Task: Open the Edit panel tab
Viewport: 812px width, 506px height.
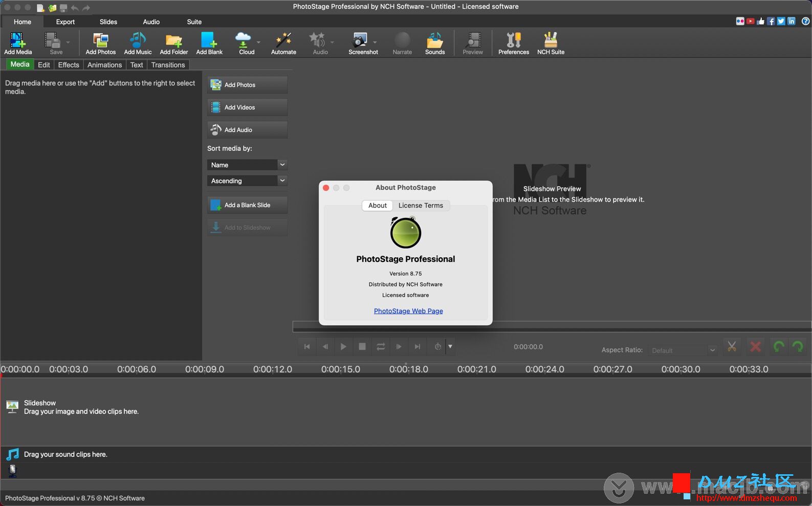Action: coord(44,65)
